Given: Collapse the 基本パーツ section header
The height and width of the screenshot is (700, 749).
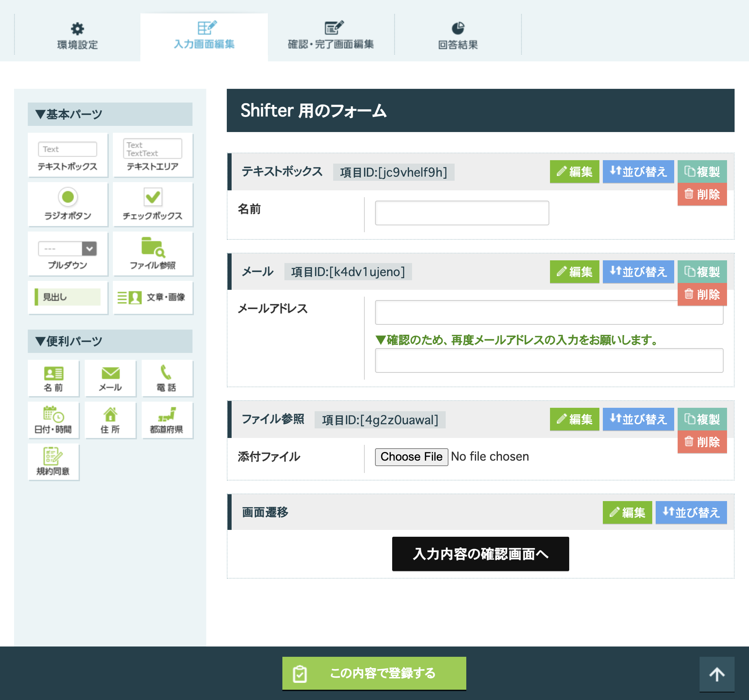Looking at the screenshot, I should click(110, 114).
